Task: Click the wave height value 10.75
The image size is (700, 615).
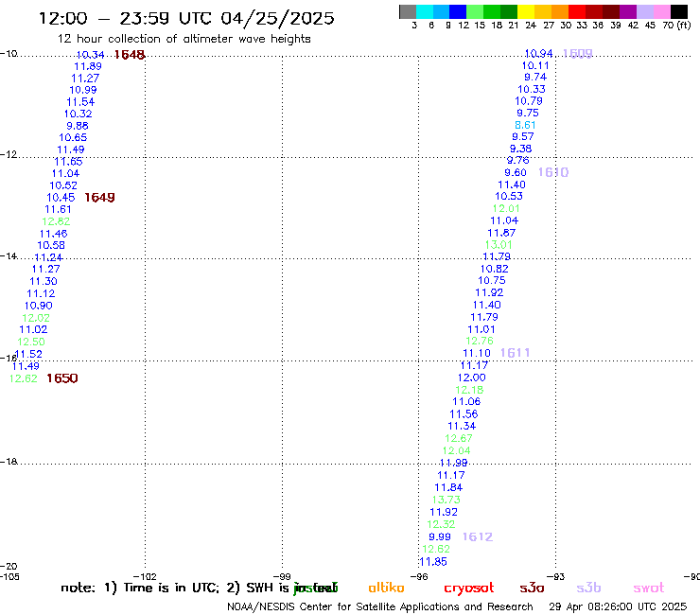Action: tap(492, 280)
